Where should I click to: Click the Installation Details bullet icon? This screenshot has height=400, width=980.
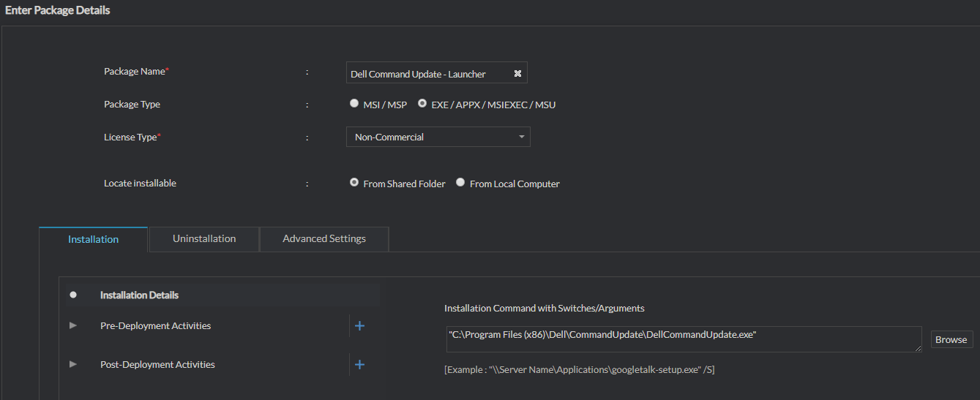pos(73,295)
